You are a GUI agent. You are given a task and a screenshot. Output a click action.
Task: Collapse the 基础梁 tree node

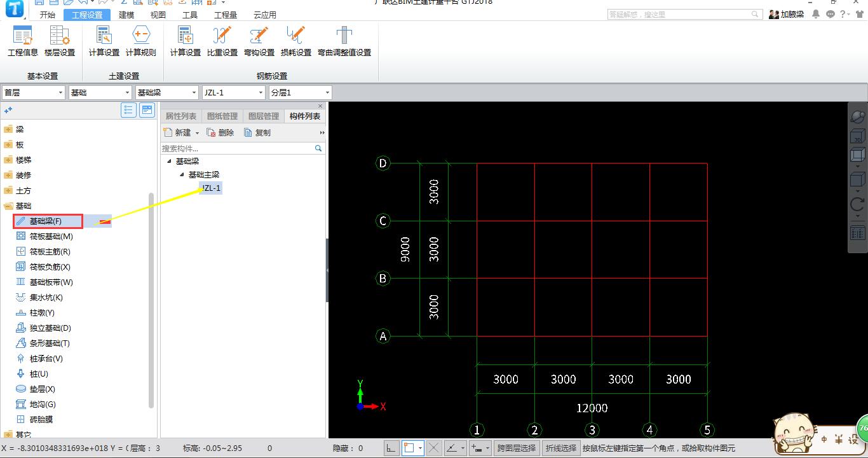coord(169,161)
